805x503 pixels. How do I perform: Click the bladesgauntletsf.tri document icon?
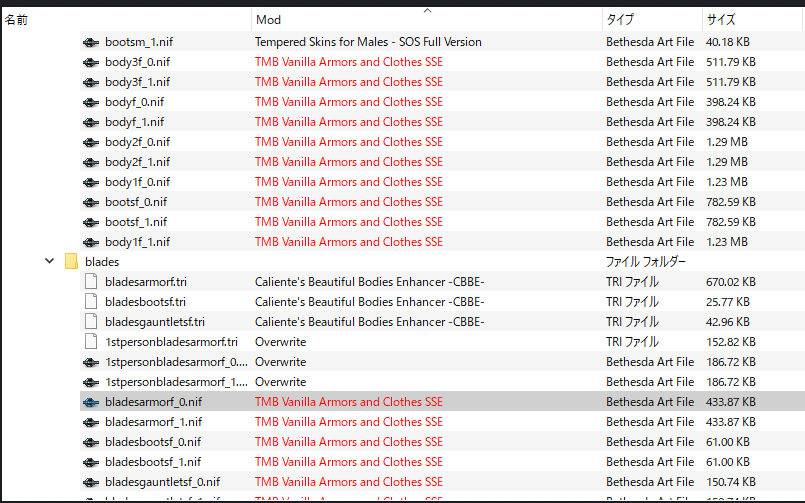pos(91,322)
